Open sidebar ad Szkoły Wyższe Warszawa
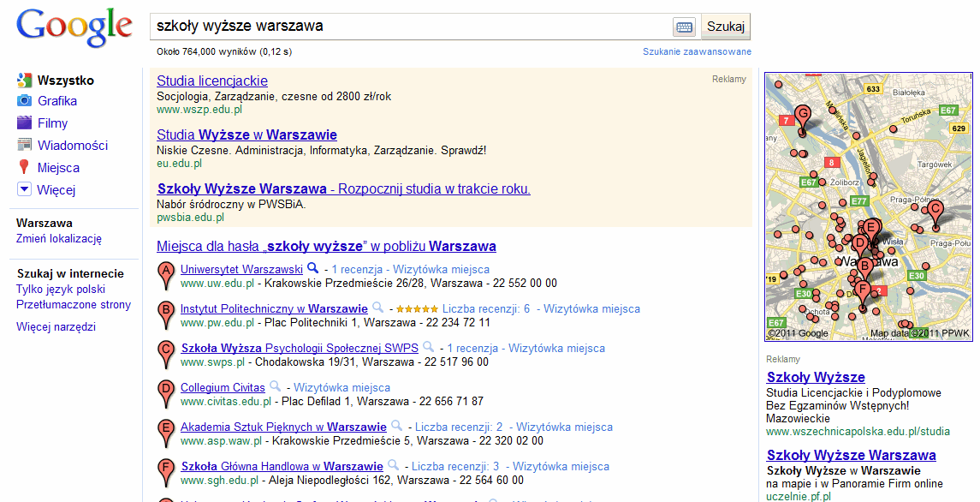This screenshot has height=502, width=980. click(852, 455)
